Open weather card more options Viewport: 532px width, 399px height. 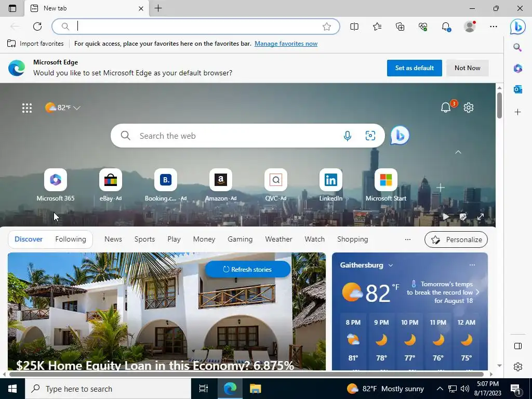point(472,265)
